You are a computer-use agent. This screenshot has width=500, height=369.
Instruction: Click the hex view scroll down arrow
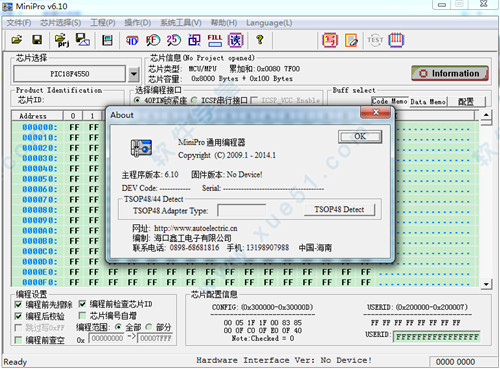486,284
